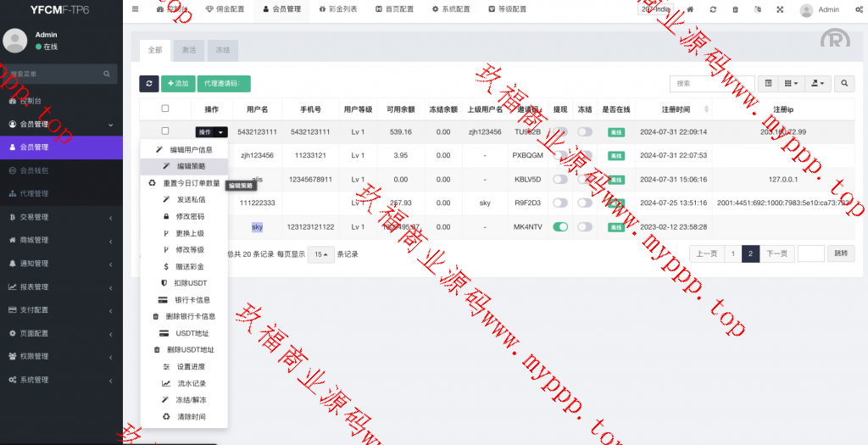Click the dark refresh icon above the table
The height and width of the screenshot is (445, 868).
[x=149, y=83]
